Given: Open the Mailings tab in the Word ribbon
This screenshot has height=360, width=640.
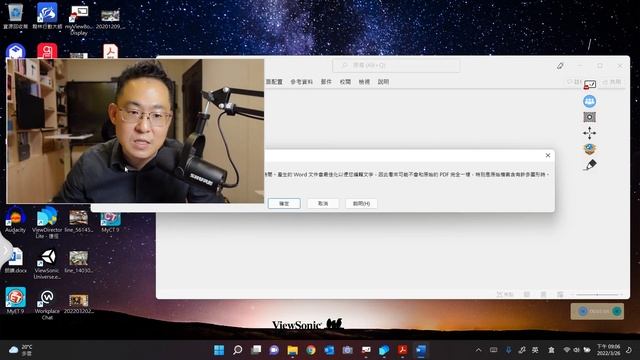Looking at the screenshot, I should click(326, 82).
